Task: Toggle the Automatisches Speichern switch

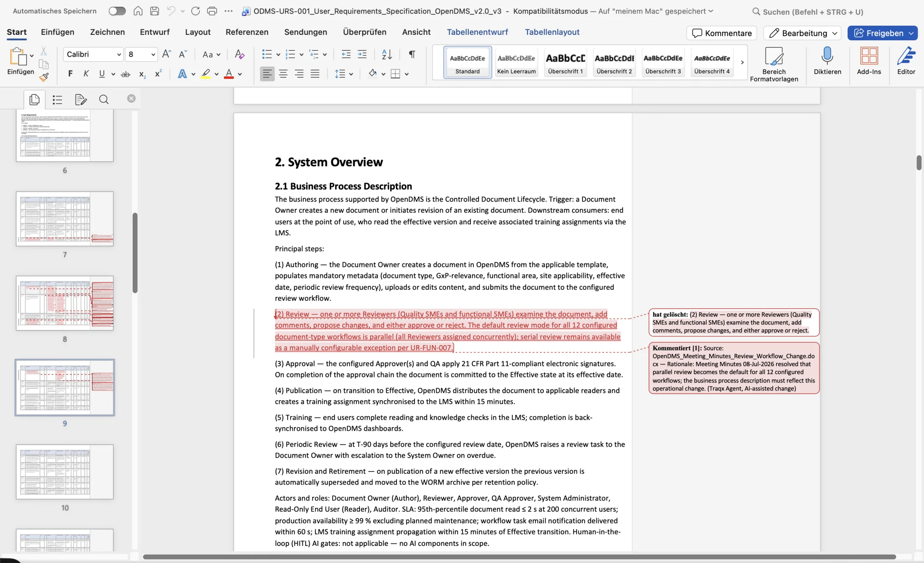Action: tap(117, 11)
